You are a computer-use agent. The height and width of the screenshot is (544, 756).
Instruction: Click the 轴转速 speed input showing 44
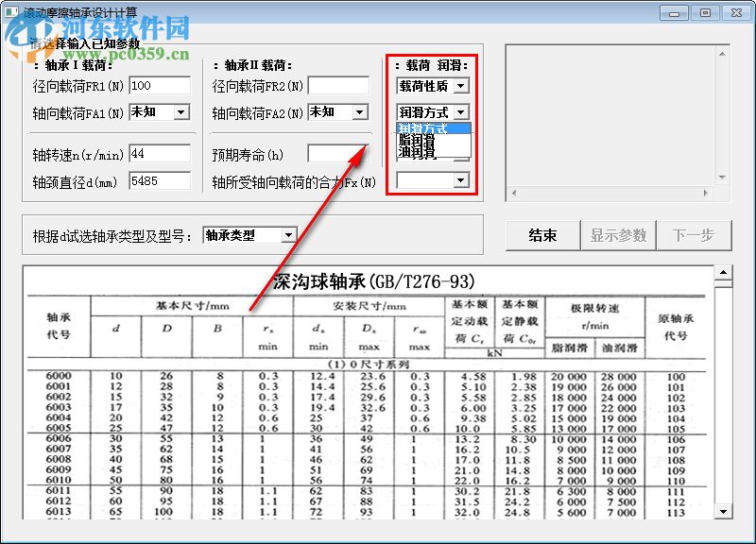pyautogui.click(x=161, y=151)
